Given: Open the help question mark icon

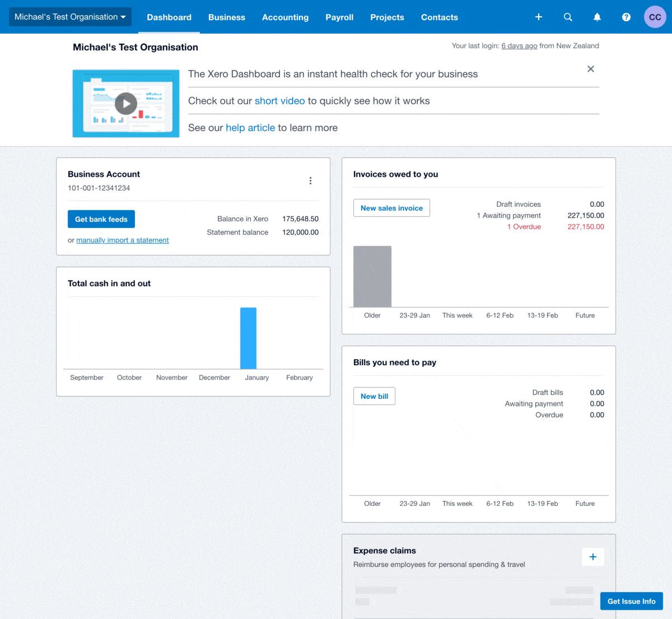Looking at the screenshot, I should [626, 17].
